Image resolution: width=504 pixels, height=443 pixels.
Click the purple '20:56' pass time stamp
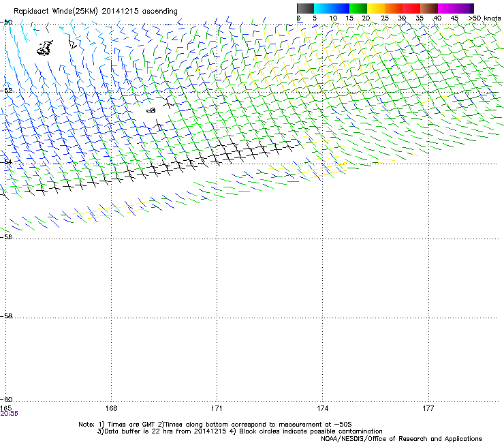[9, 414]
